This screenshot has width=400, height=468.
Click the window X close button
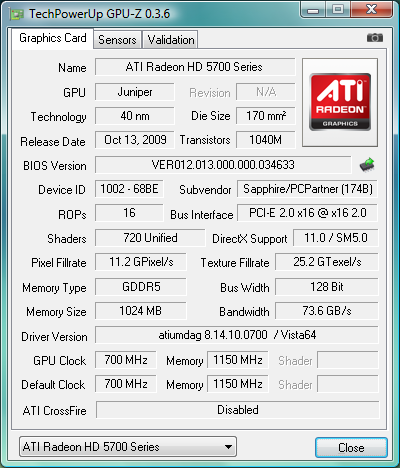371,9
